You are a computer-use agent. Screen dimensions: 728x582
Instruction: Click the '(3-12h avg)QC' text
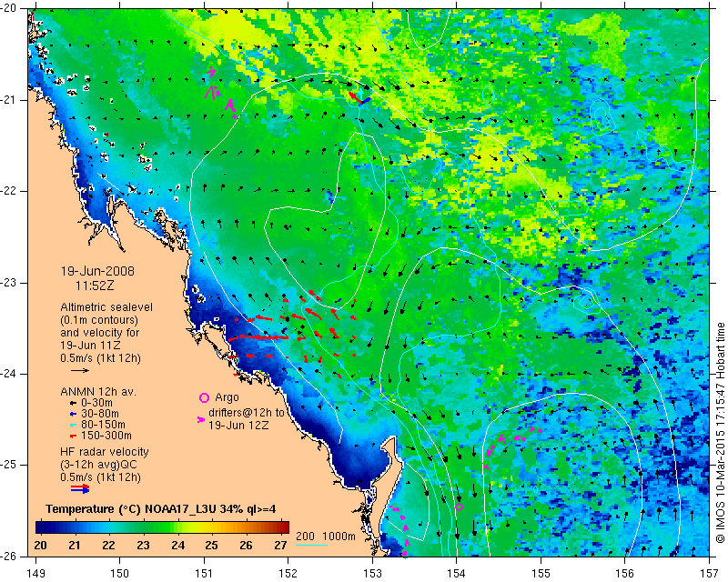pos(98,465)
